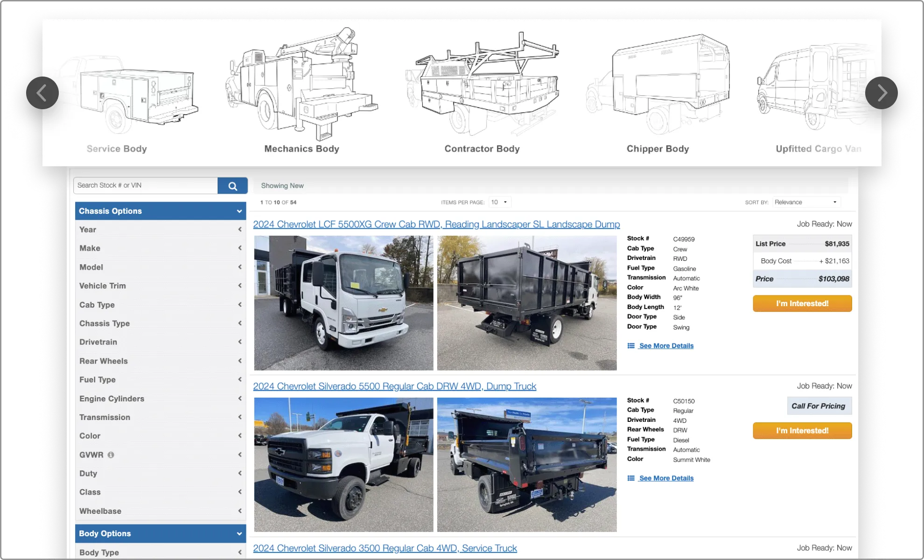Open the Sort By Relevance dropdown
This screenshot has height=560, width=924.
(806, 202)
